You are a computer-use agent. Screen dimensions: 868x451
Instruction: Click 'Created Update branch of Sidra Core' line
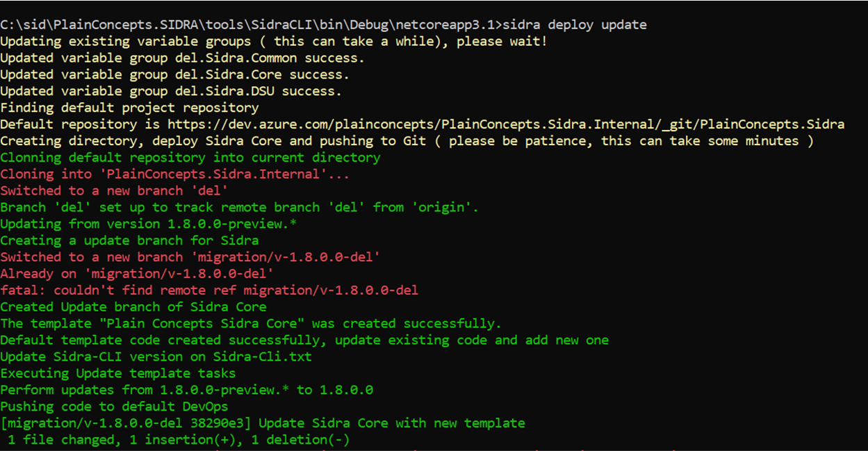(133, 307)
